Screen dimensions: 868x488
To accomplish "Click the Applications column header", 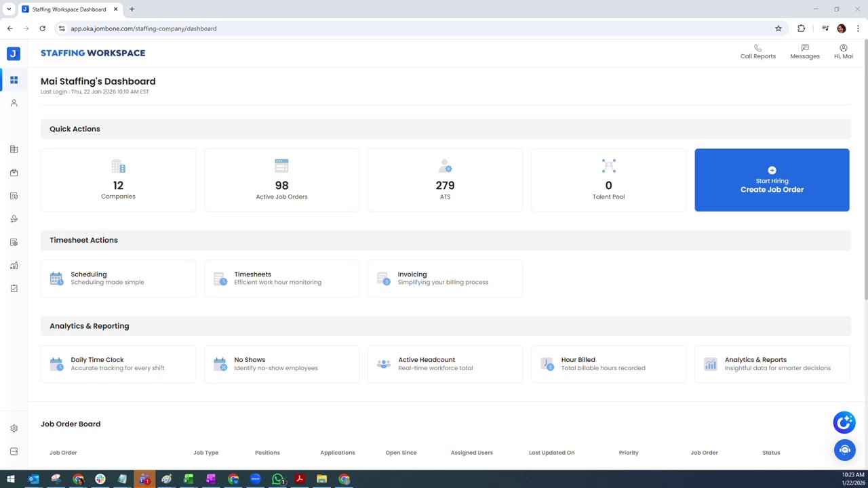I will (x=338, y=453).
